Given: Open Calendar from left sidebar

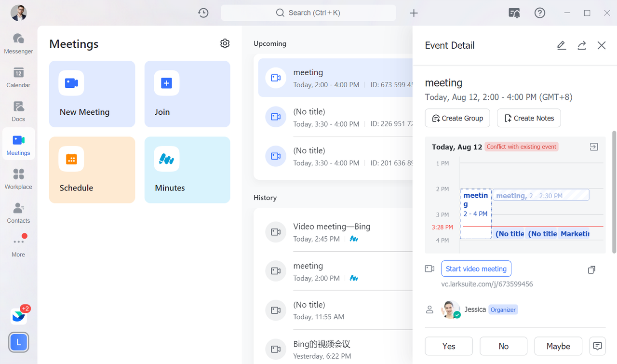Looking at the screenshot, I should click(18, 77).
